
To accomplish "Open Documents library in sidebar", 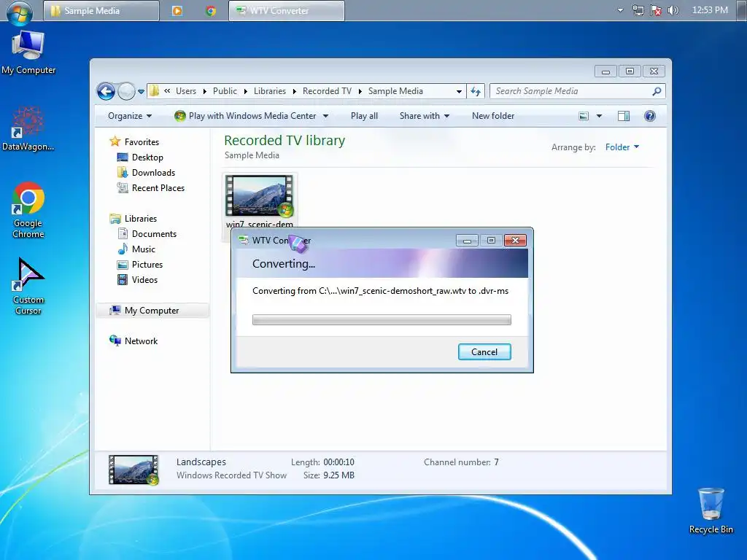I will click(x=154, y=234).
